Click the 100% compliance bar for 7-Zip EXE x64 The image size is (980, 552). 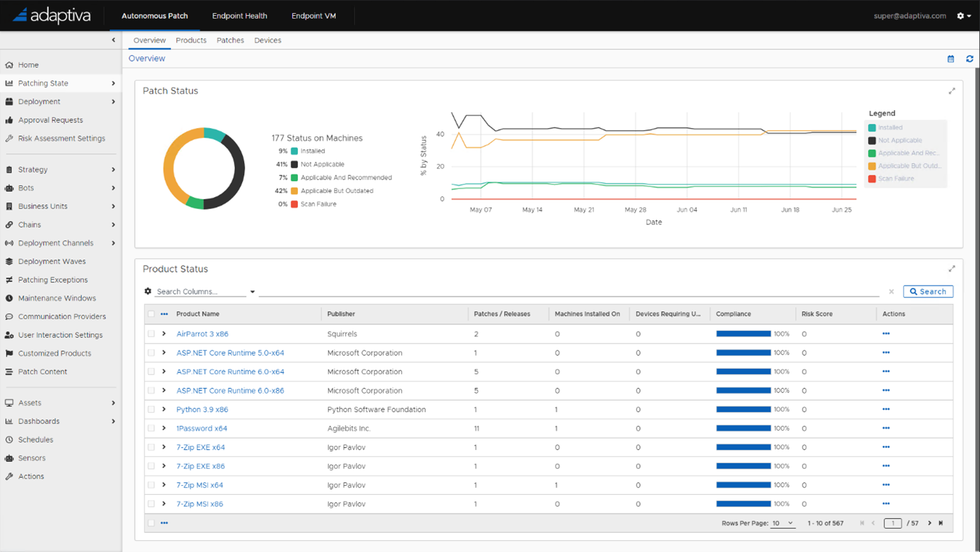744,447
